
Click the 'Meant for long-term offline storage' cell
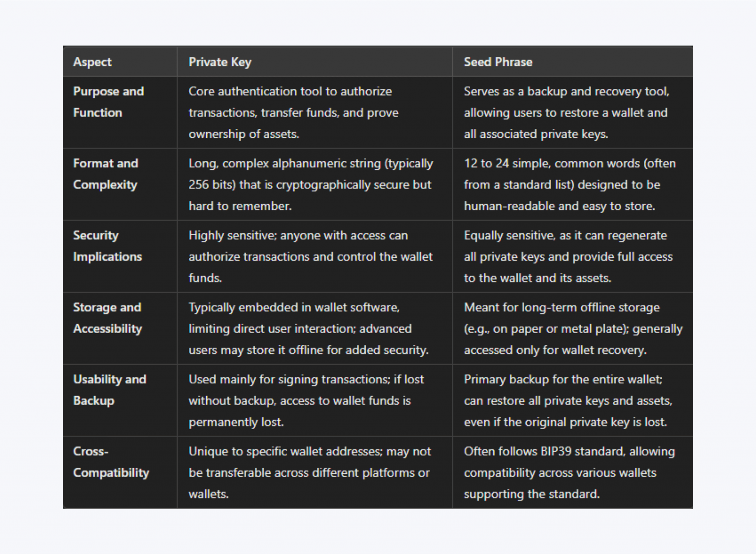tap(573, 329)
